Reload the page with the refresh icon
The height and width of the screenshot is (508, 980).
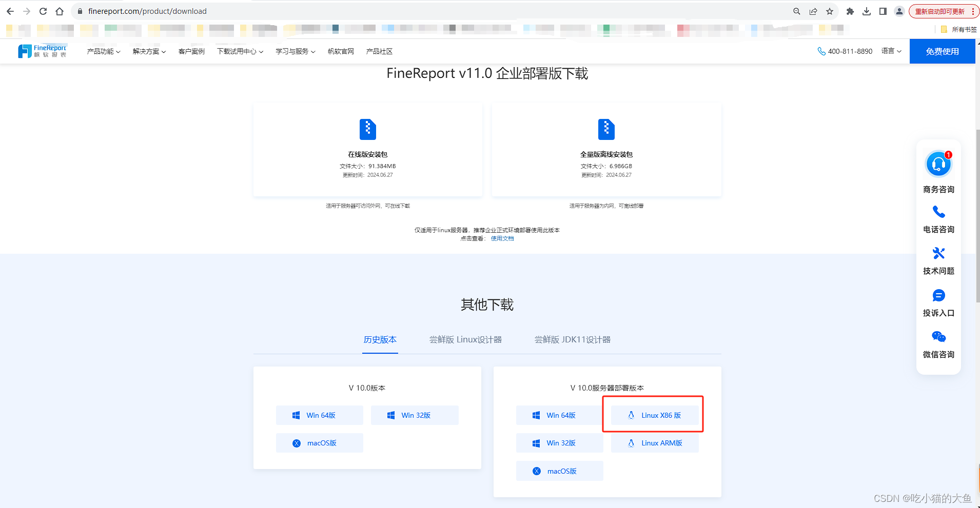click(43, 11)
